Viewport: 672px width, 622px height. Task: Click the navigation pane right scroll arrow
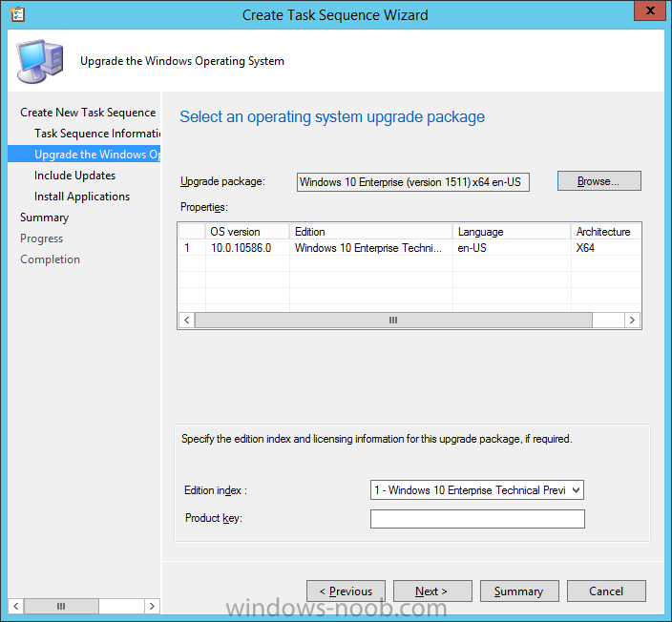point(152,606)
